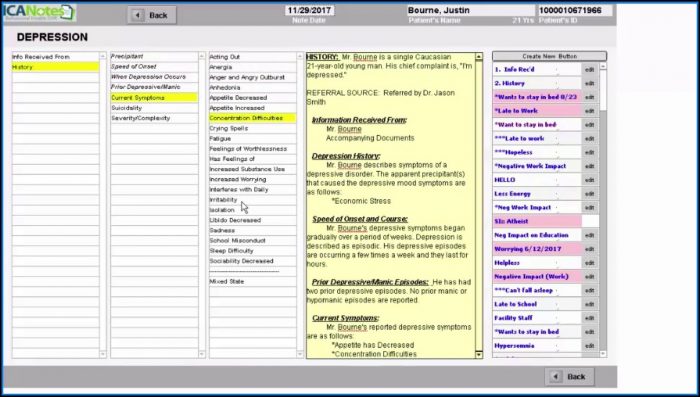Screen dimensions: 700x397
Task: Select Irritability from symptoms list
Action: click(252, 200)
